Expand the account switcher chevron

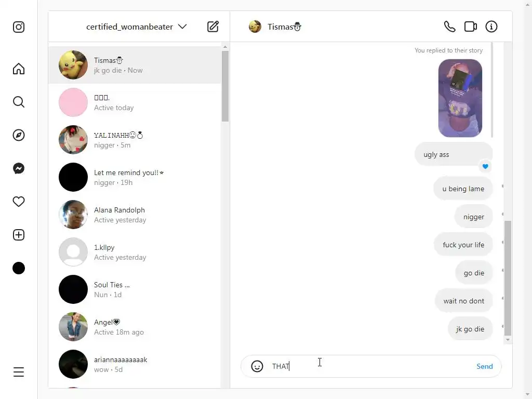point(182,26)
